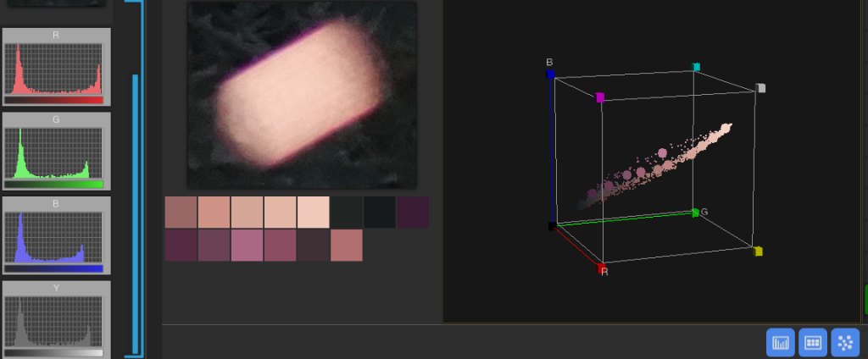Screen dimensions: 868x359
Task: Select the red channel R histogram
Action: 57,67
